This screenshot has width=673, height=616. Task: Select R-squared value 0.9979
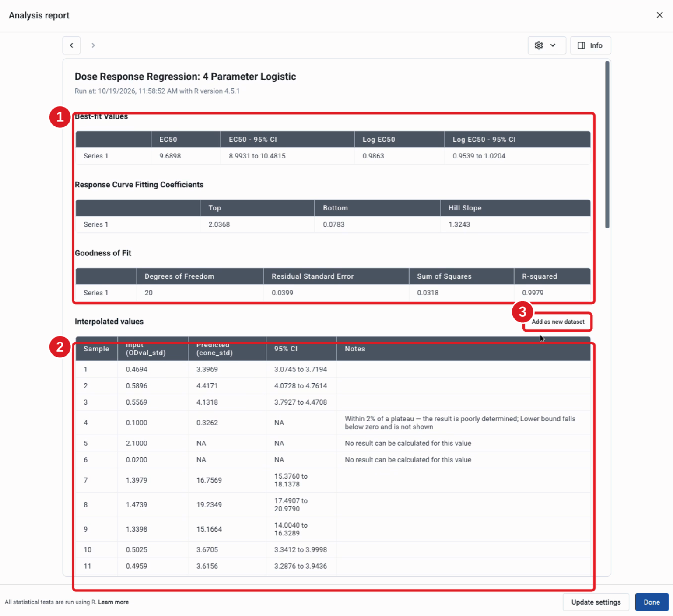pyautogui.click(x=533, y=293)
